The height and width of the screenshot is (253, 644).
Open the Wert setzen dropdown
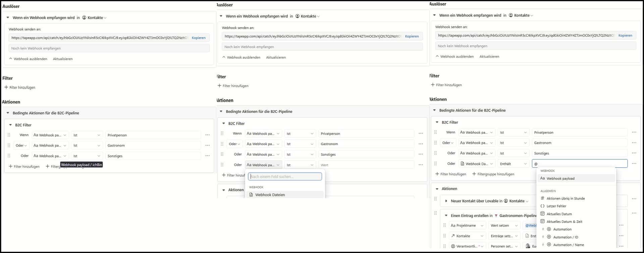point(504,225)
